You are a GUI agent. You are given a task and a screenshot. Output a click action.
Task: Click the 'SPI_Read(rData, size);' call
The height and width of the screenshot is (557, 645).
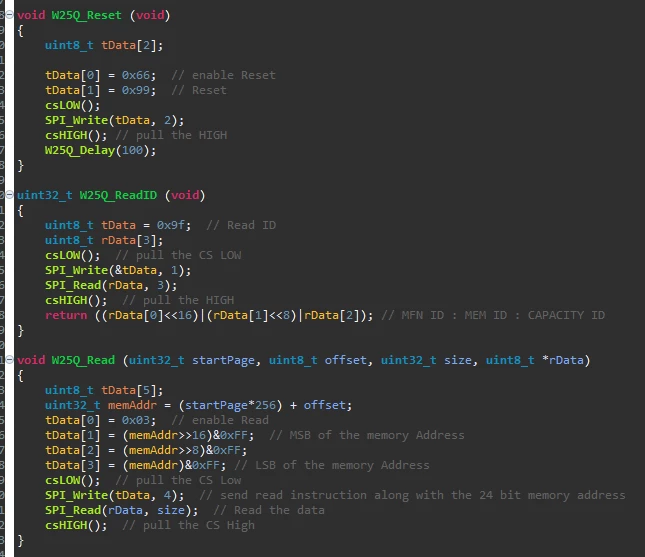tap(121, 511)
